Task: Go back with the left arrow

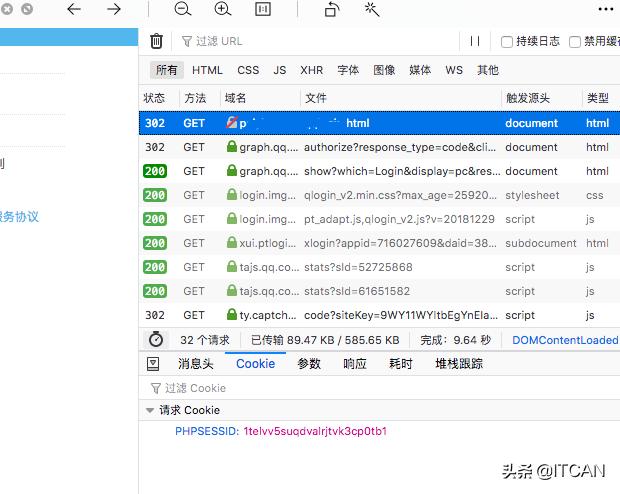Action: (74, 9)
